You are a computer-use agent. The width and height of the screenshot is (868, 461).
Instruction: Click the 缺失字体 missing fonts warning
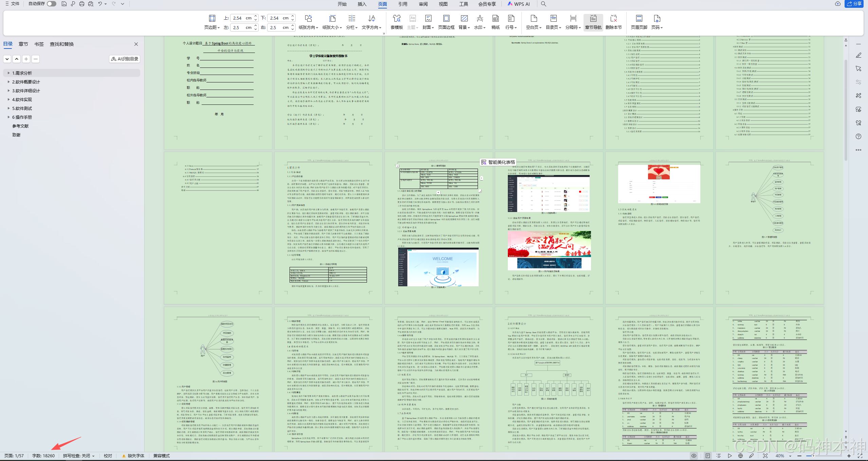click(x=133, y=456)
